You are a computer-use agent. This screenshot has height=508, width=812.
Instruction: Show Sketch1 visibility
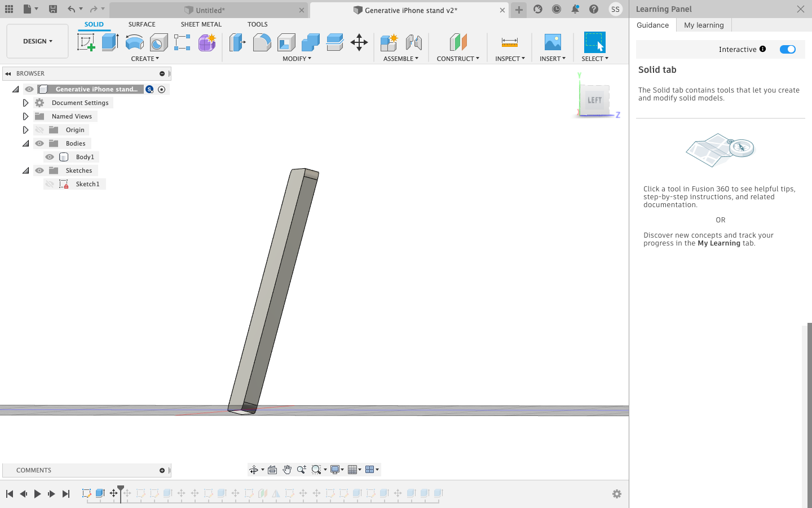tap(49, 183)
